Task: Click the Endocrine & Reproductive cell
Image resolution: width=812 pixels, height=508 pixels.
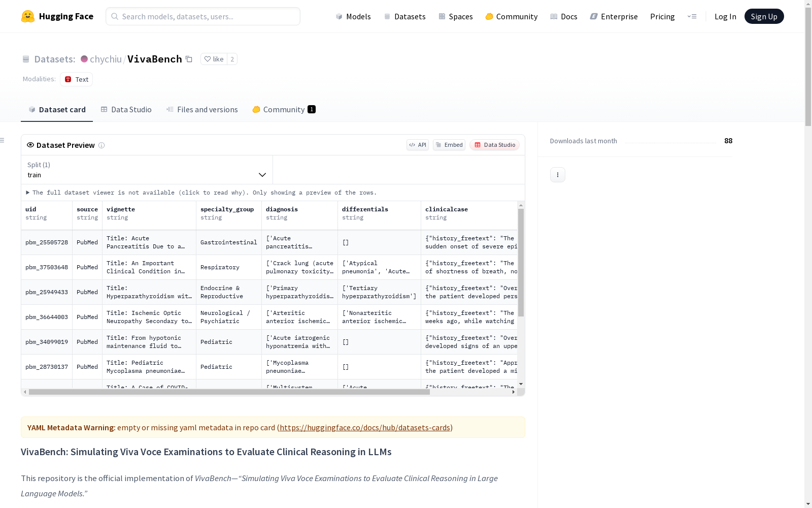Action: [x=229, y=293]
